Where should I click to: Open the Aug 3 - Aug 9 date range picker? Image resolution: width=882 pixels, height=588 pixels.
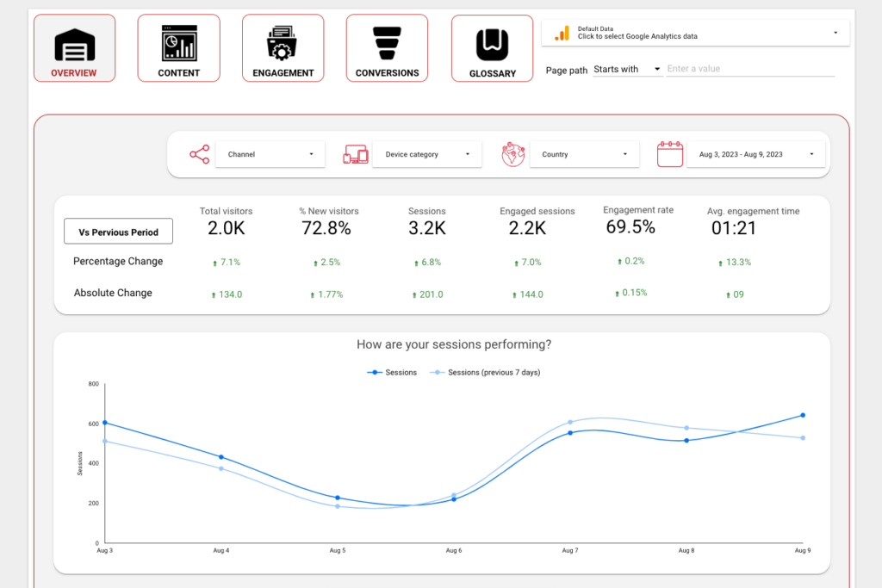(x=754, y=155)
